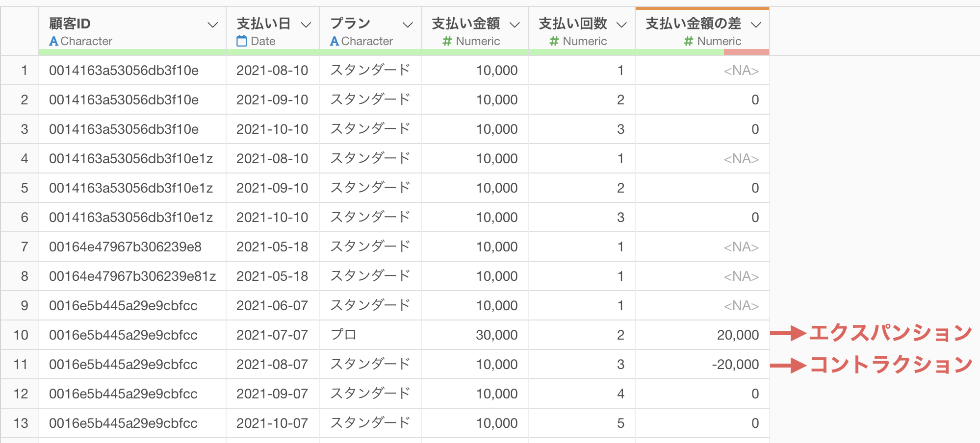The image size is (980, 443).
Task: Click the green value bar under 顧客ID header
Action: (132, 52)
